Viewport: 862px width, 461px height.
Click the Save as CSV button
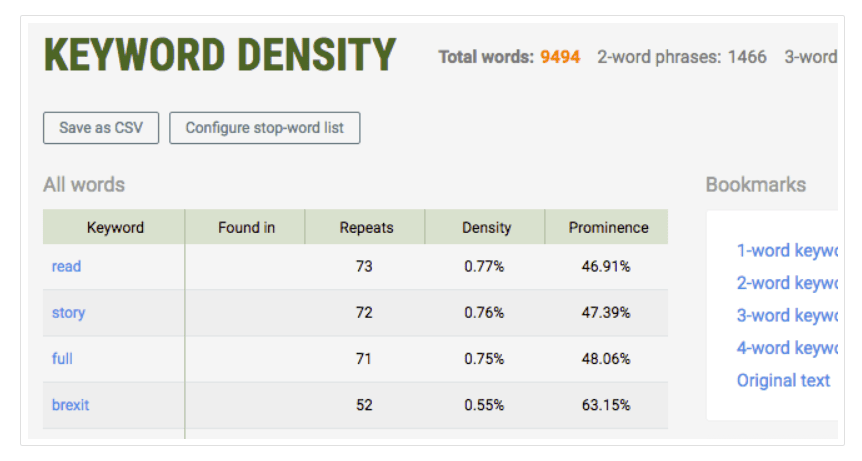101,128
